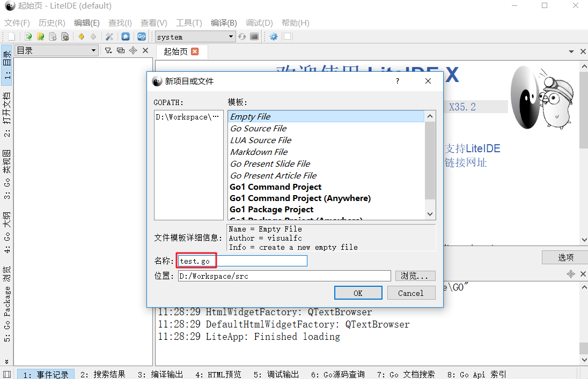The width and height of the screenshot is (588, 379).
Task: Open the editor tab list dropdown arrow
Action: (571, 51)
